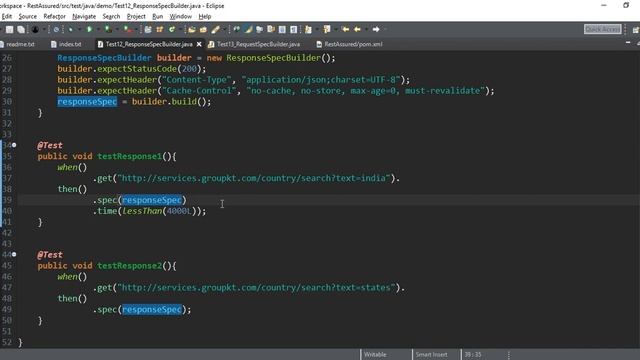Open the Navigate menu

(x=84, y=16)
